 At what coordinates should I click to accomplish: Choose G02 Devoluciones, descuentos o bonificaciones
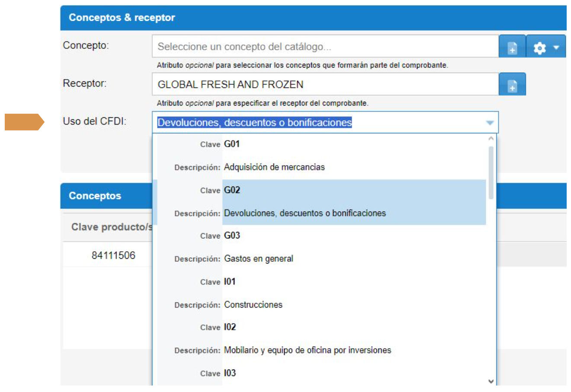pyautogui.click(x=320, y=202)
